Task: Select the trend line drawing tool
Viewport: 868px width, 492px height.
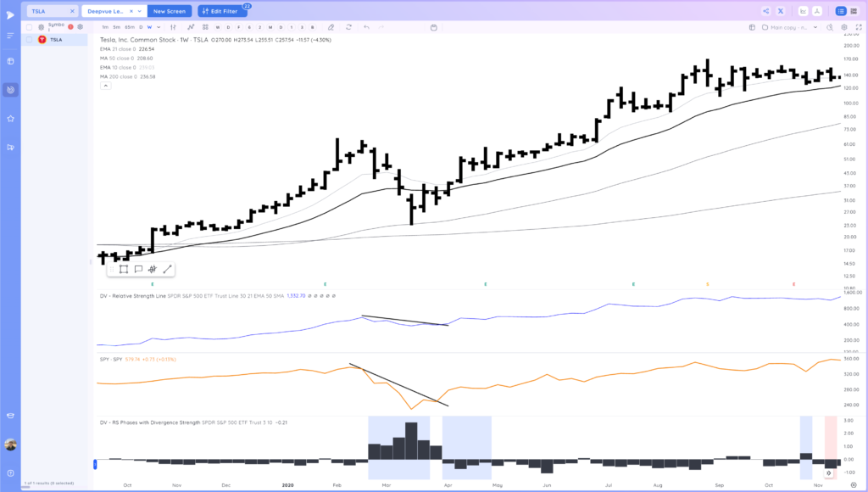Action: tap(167, 269)
